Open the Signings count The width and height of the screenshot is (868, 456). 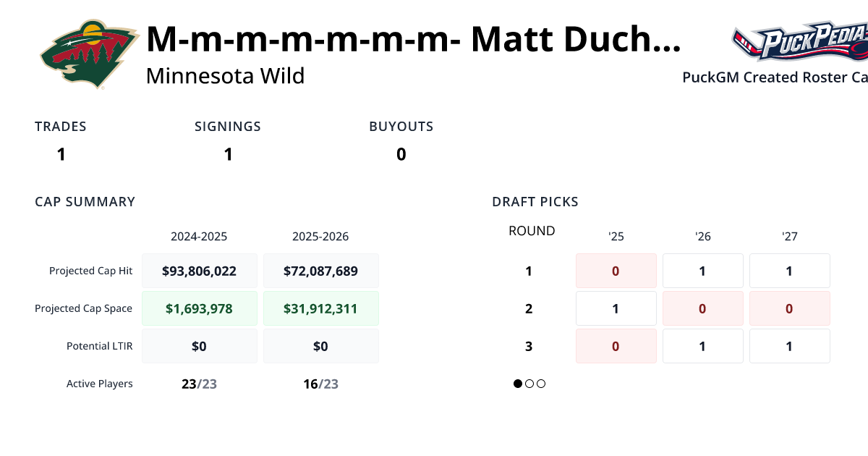pyautogui.click(x=228, y=154)
